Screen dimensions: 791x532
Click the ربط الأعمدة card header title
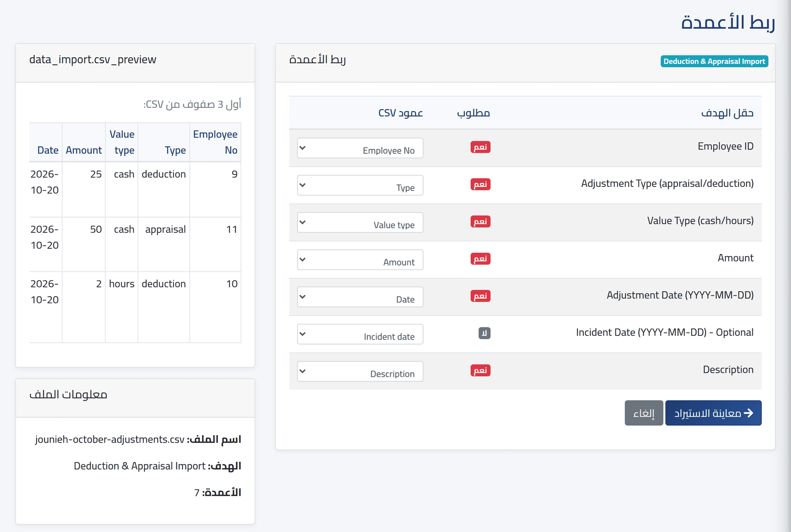(317, 60)
